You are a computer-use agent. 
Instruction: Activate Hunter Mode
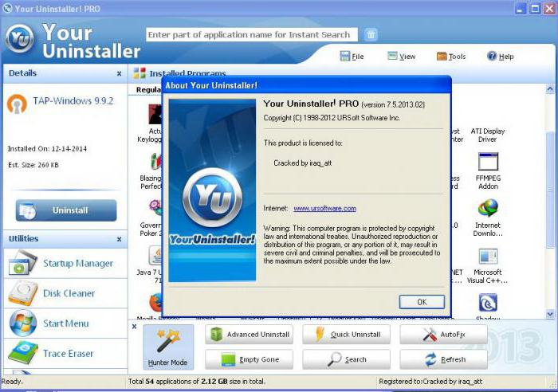pyautogui.click(x=168, y=347)
